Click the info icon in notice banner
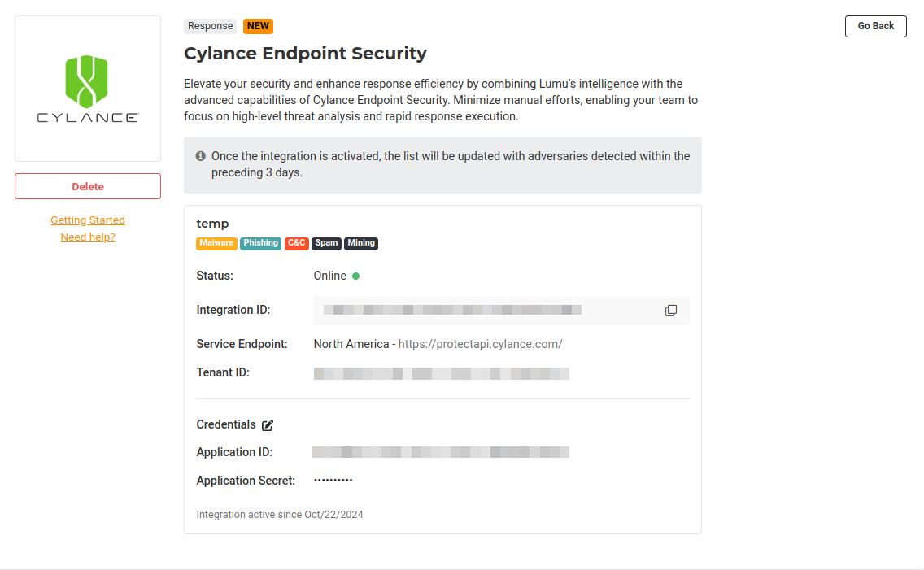924x570 pixels. point(201,156)
